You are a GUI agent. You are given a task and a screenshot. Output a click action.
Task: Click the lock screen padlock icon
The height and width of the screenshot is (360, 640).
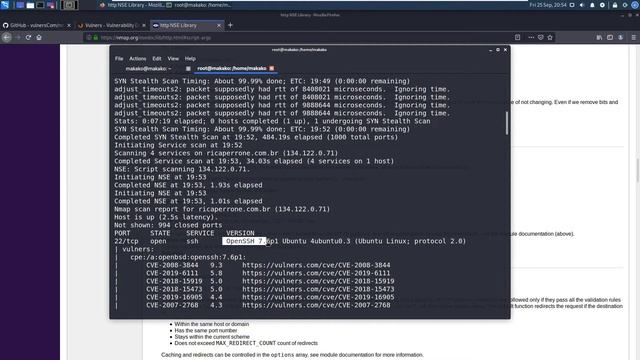[615, 5]
